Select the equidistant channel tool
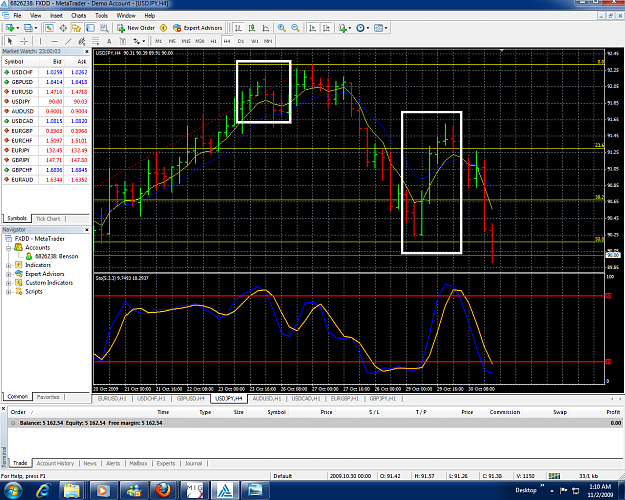 pyautogui.click(x=82, y=41)
